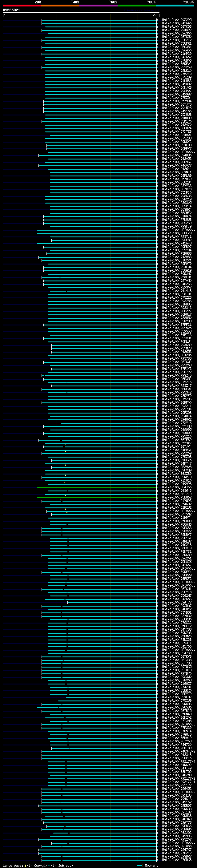This screenshot has height=868, width=197.
Task: Select the UniRef100_P93211 label
Action: tap(177, 406)
